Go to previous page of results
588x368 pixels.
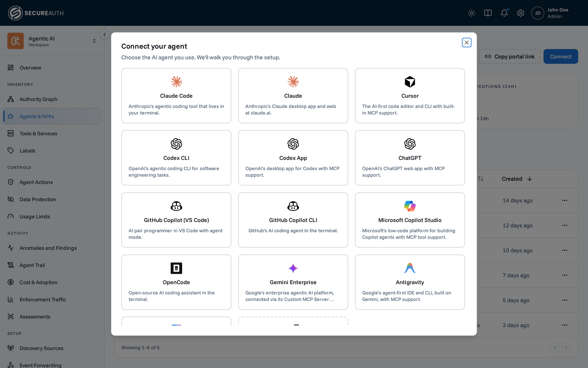(555, 348)
